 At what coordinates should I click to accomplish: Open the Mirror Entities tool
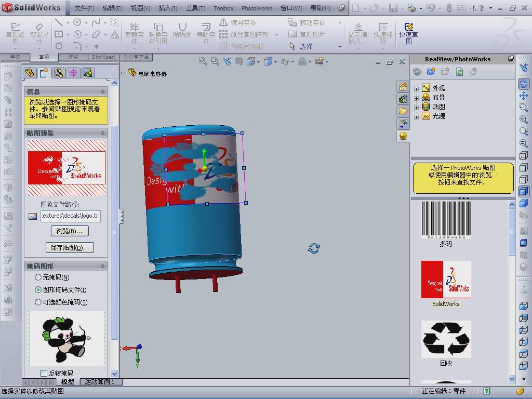(x=238, y=22)
